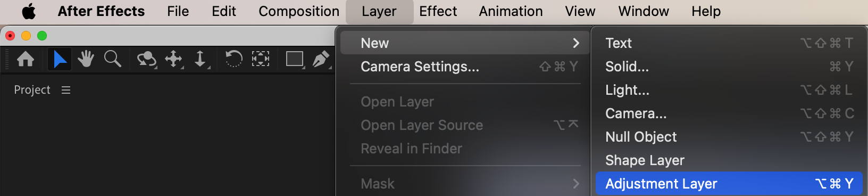Screen dimensions: 868x196
Task: Select the Hand tool
Action: click(x=86, y=59)
